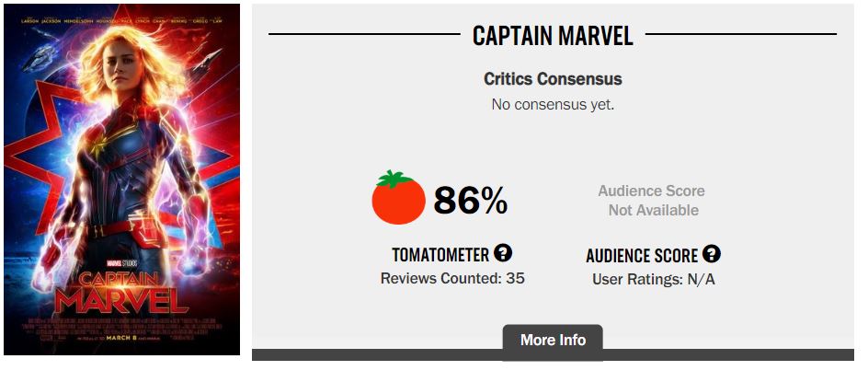Click the dark bar beside More Info

736,354
